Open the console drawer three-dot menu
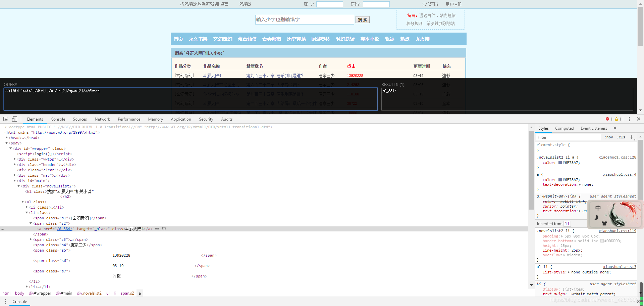644x306 pixels. pyautogui.click(x=5, y=302)
